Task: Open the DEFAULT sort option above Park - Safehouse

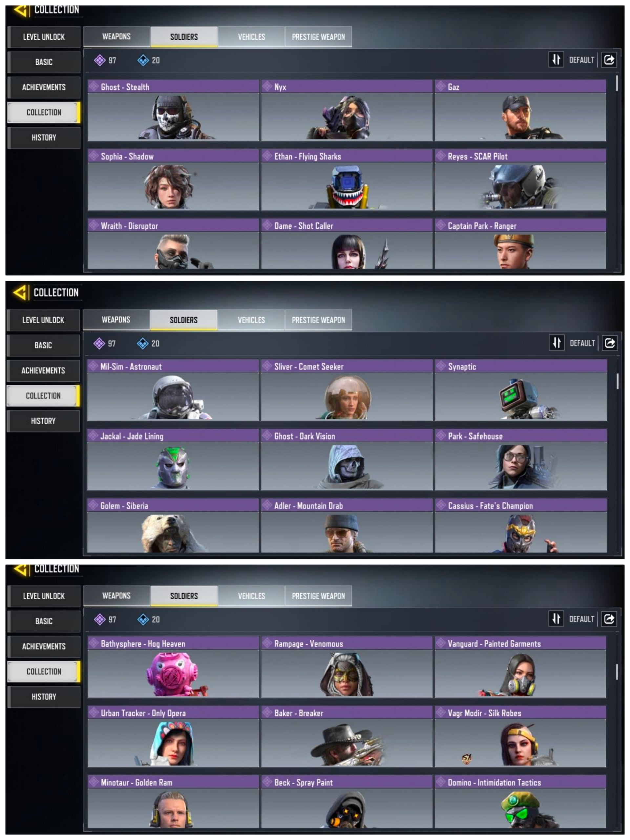Action: (x=582, y=343)
